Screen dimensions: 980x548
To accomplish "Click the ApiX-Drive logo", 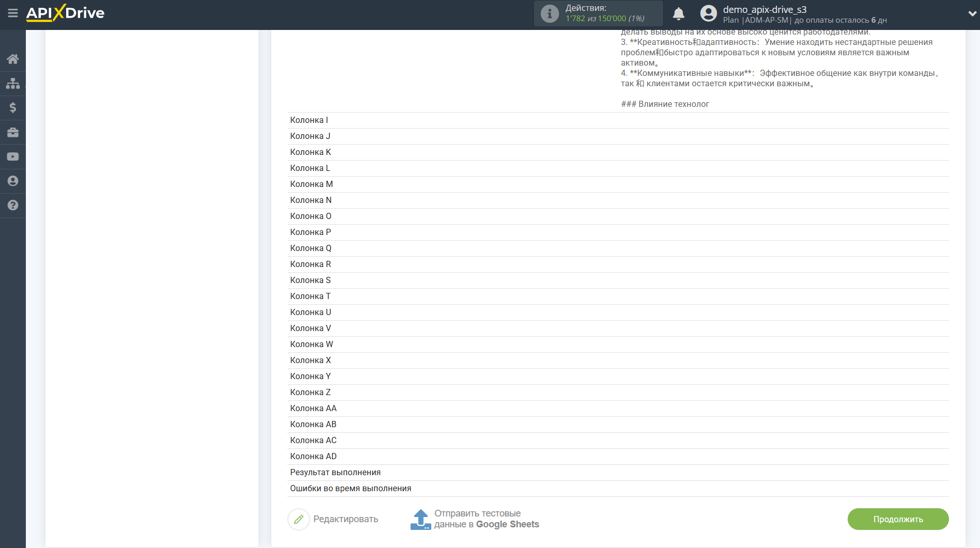I will [65, 13].
